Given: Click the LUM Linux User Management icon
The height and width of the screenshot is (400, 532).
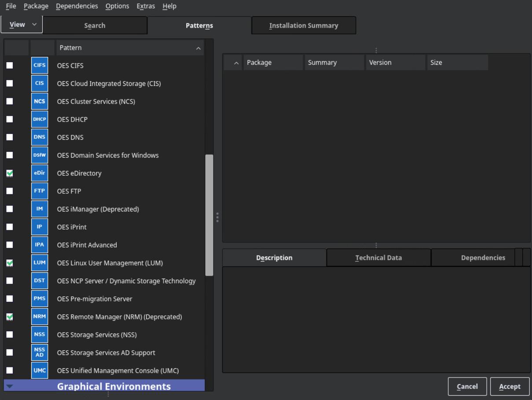Looking at the screenshot, I should point(40,263).
